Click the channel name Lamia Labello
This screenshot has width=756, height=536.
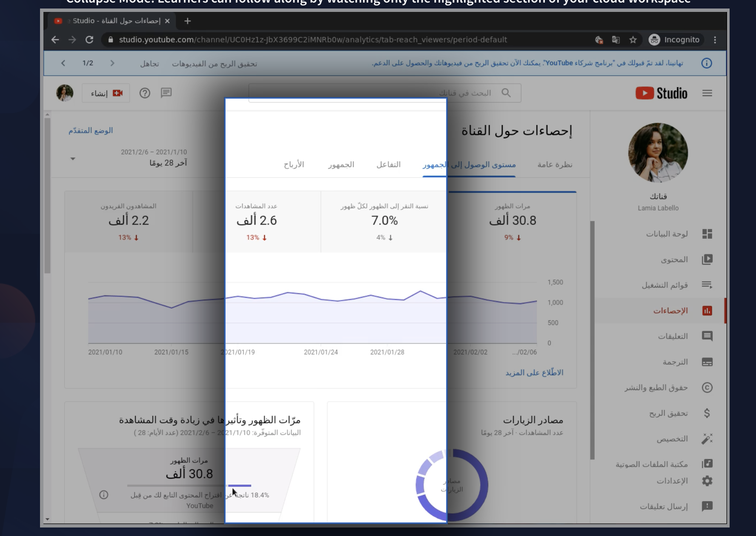point(658,208)
